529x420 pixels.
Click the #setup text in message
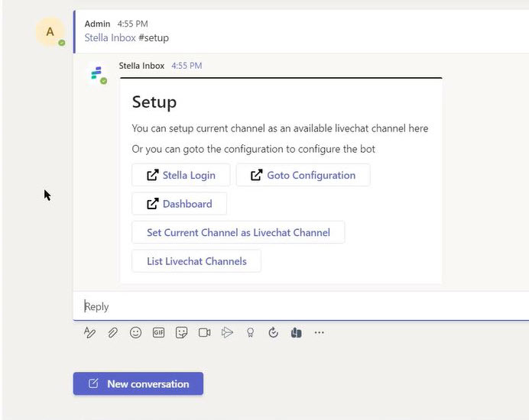(154, 37)
